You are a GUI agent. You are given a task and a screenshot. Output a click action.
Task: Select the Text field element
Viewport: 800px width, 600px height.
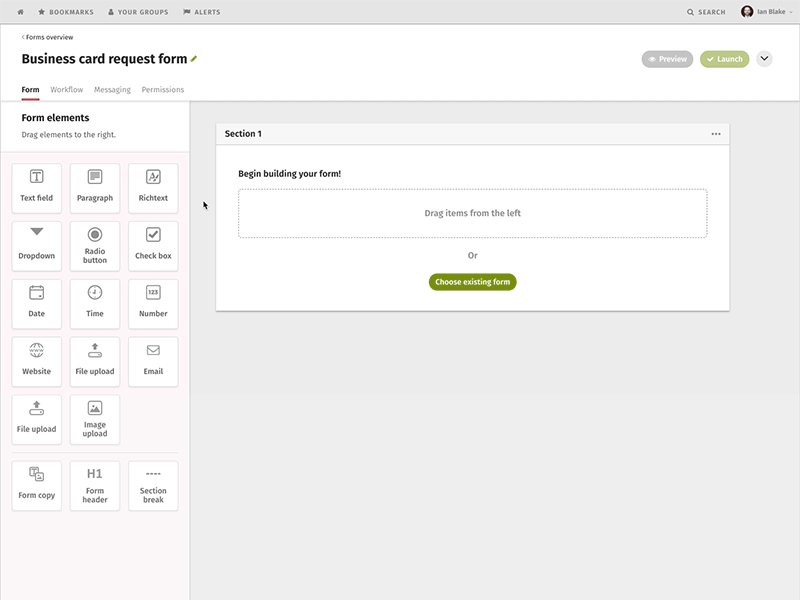36,188
